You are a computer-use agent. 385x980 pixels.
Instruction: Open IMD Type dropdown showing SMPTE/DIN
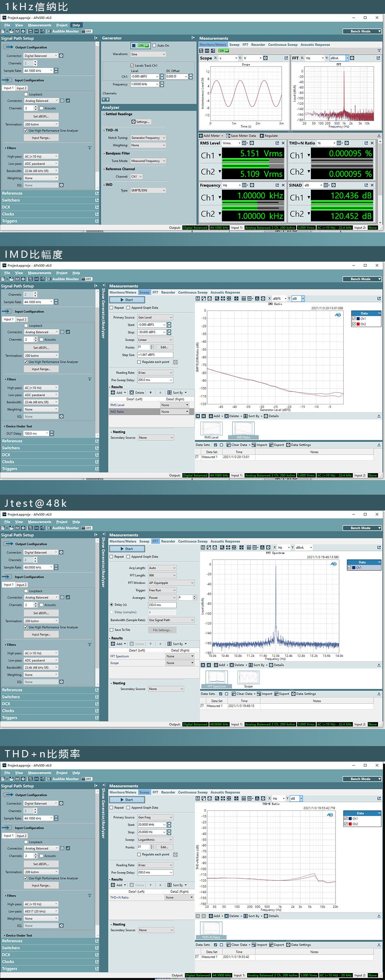[148, 190]
